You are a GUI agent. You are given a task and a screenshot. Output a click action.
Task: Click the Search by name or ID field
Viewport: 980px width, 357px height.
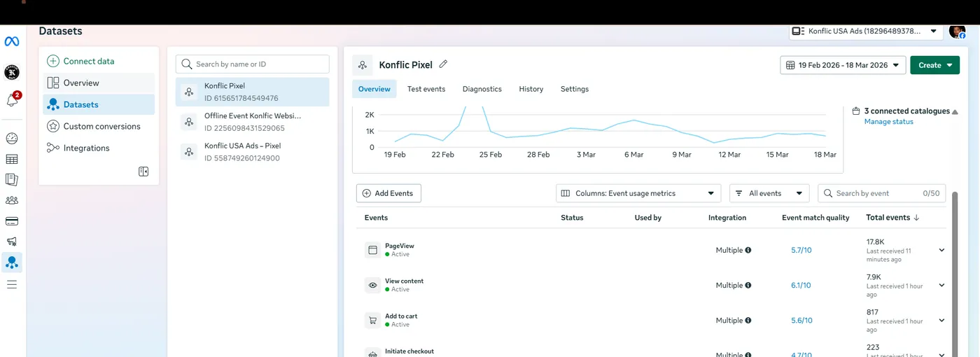click(x=252, y=64)
